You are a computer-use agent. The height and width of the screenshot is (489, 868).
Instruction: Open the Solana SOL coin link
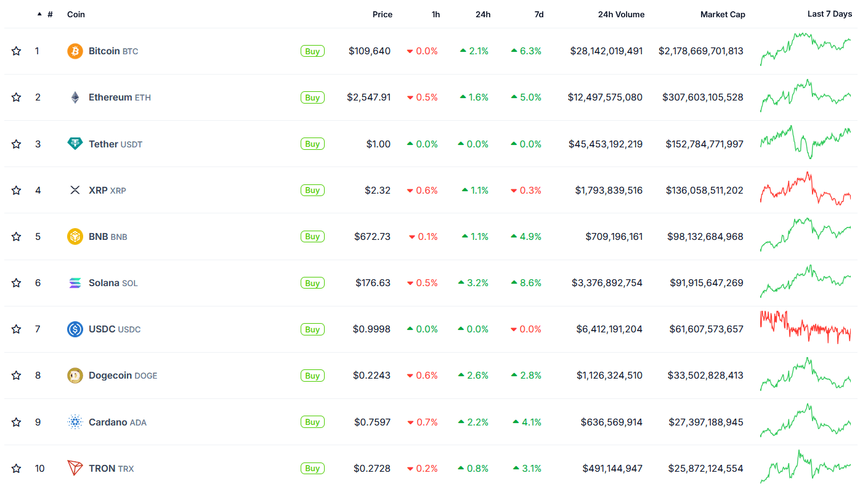(113, 283)
